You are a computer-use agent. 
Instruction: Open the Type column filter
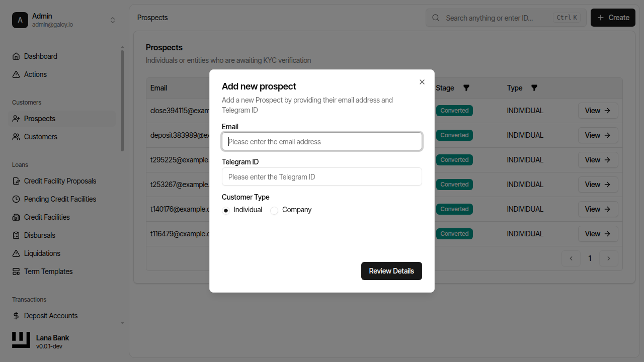(x=534, y=87)
